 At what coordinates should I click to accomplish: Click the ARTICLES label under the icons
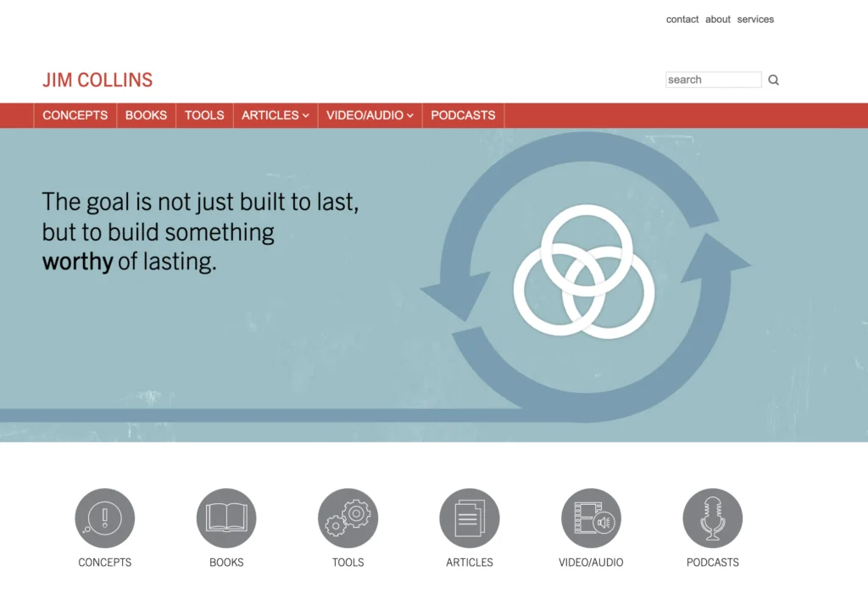[470, 563]
